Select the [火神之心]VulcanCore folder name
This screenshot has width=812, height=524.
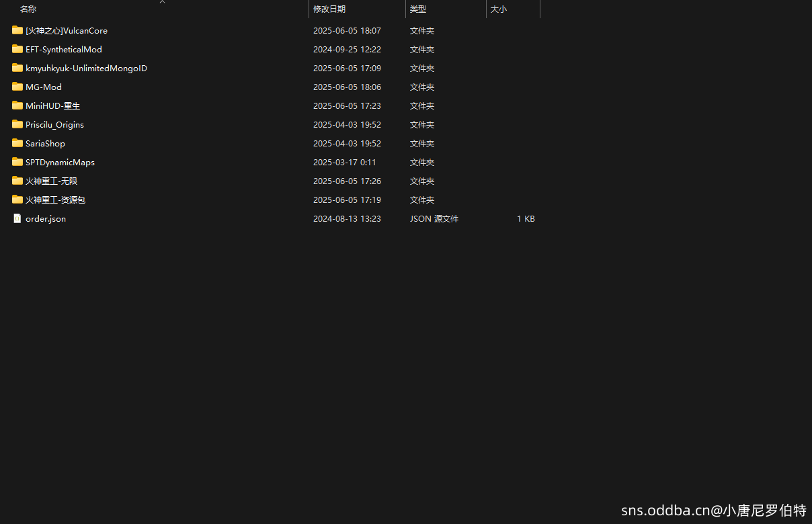[x=67, y=30]
